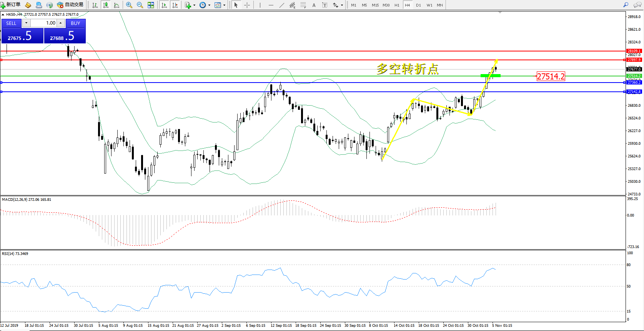Select the Fibonacci retracement tool
This screenshot has width=644, height=331.
(x=303, y=5)
